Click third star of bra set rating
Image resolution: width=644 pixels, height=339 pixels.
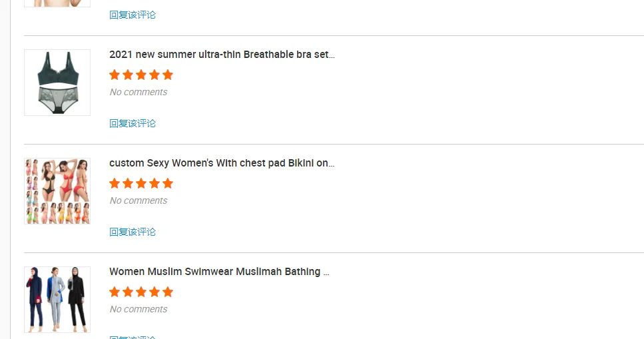[x=141, y=75]
